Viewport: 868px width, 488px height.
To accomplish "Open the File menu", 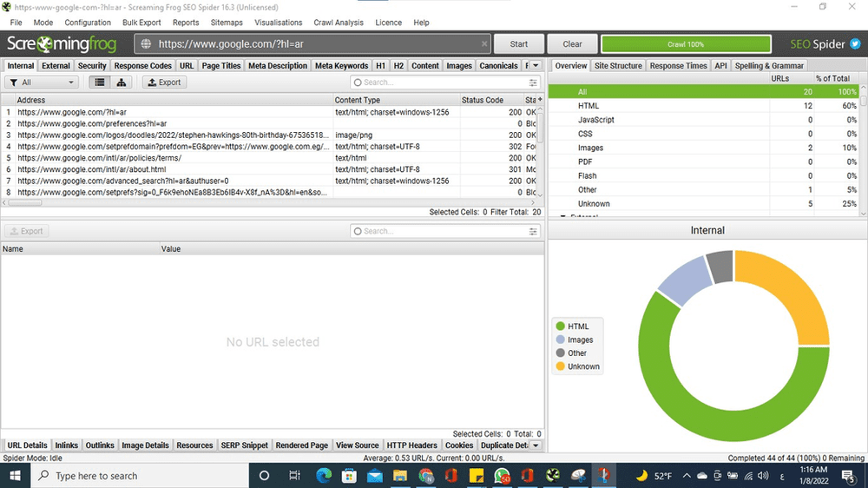I will pyautogui.click(x=16, y=23).
